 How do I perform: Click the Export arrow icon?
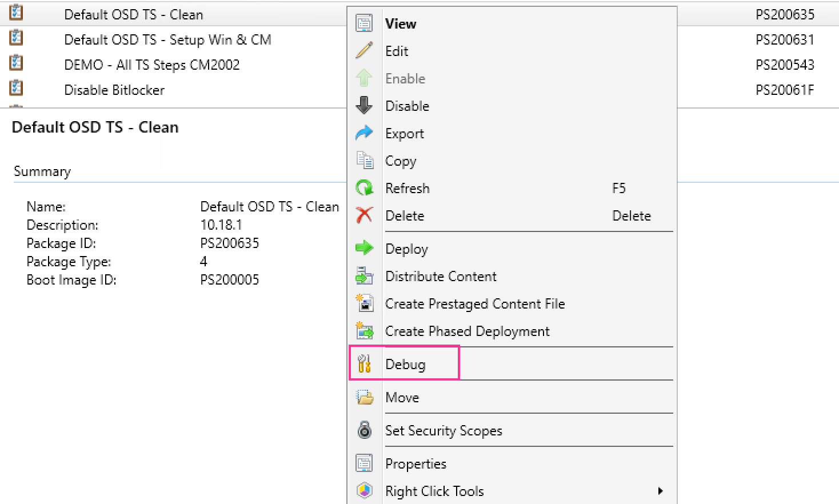coord(365,133)
